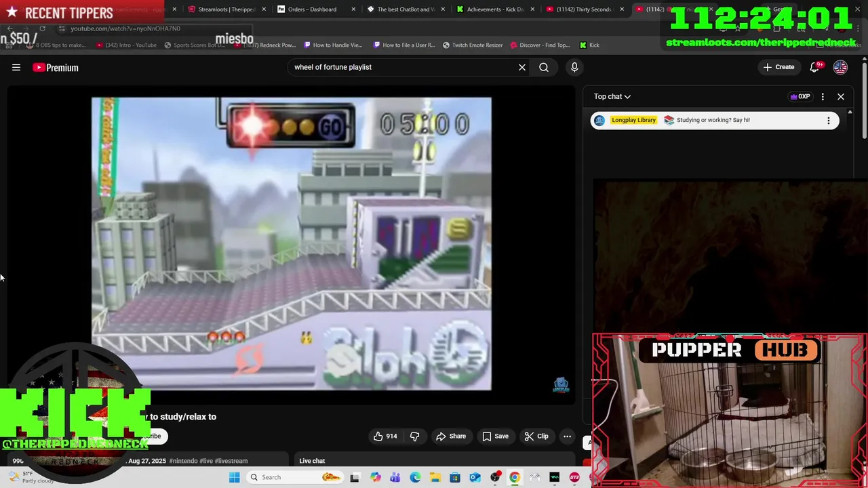Like the video with 914 likes
Screen dimensions: 868x488
(x=385, y=436)
